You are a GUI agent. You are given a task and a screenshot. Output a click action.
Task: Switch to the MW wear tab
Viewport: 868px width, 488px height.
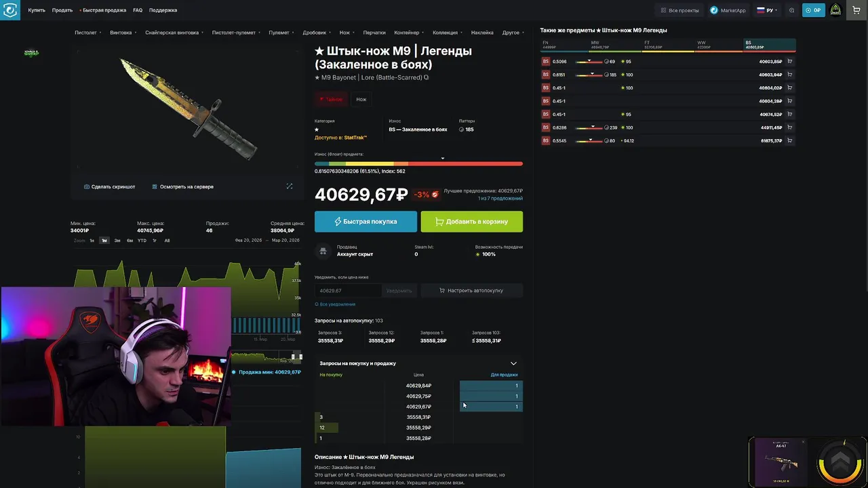615,45
